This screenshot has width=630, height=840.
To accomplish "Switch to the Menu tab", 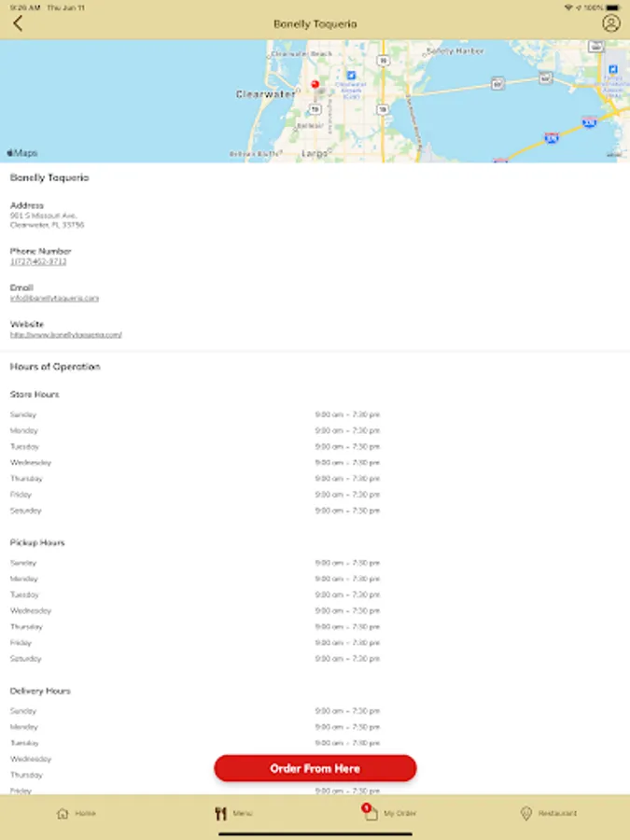I will (x=233, y=813).
